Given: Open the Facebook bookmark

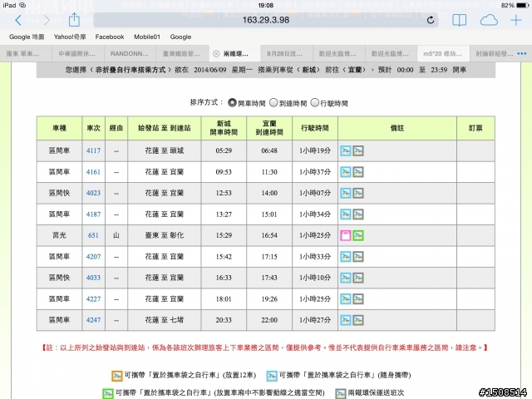Looking at the screenshot, I should click(110, 37).
